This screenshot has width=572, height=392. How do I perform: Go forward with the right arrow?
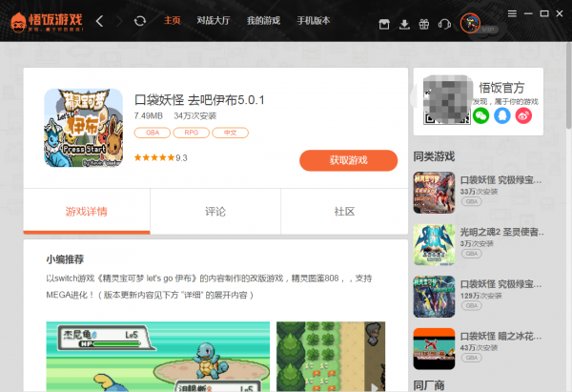(119, 21)
